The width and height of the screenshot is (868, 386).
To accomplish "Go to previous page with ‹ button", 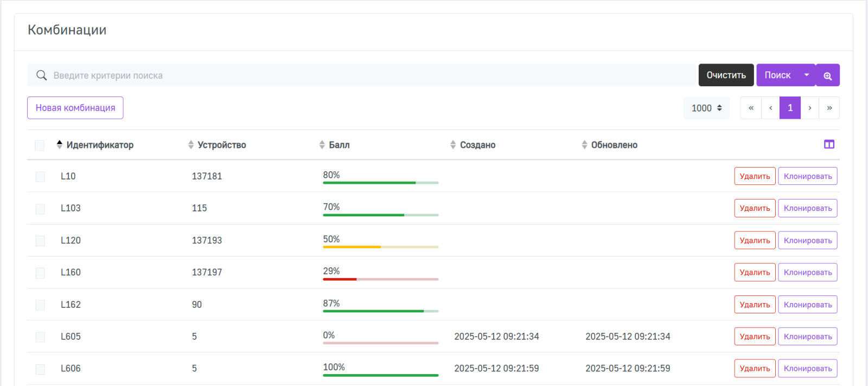I will click(x=770, y=108).
